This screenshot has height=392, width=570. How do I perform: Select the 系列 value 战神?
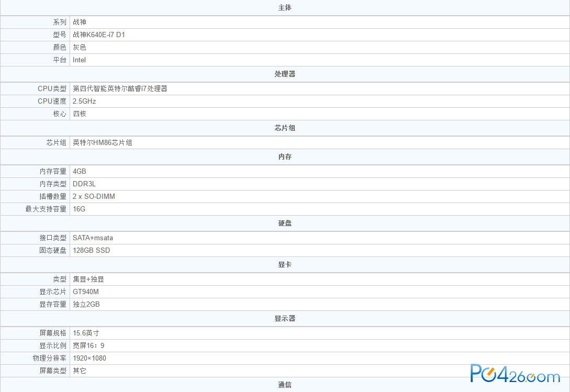click(79, 22)
